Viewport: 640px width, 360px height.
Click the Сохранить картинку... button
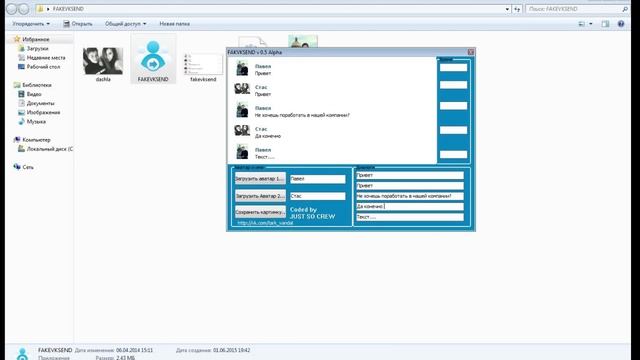(x=260, y=212)
